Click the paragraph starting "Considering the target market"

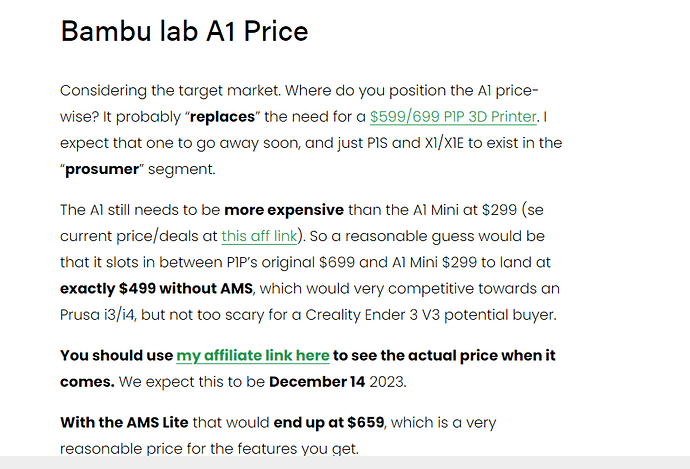(x=311, y=130)
